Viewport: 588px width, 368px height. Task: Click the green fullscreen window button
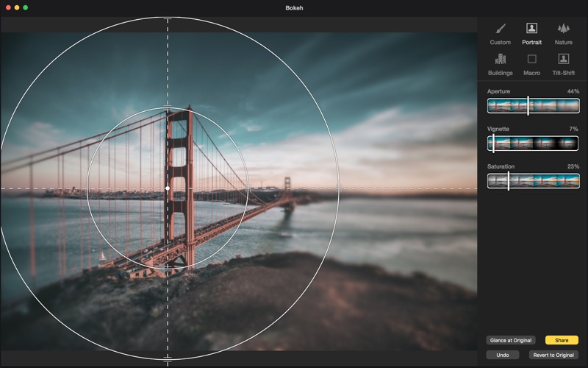point(26,7)
